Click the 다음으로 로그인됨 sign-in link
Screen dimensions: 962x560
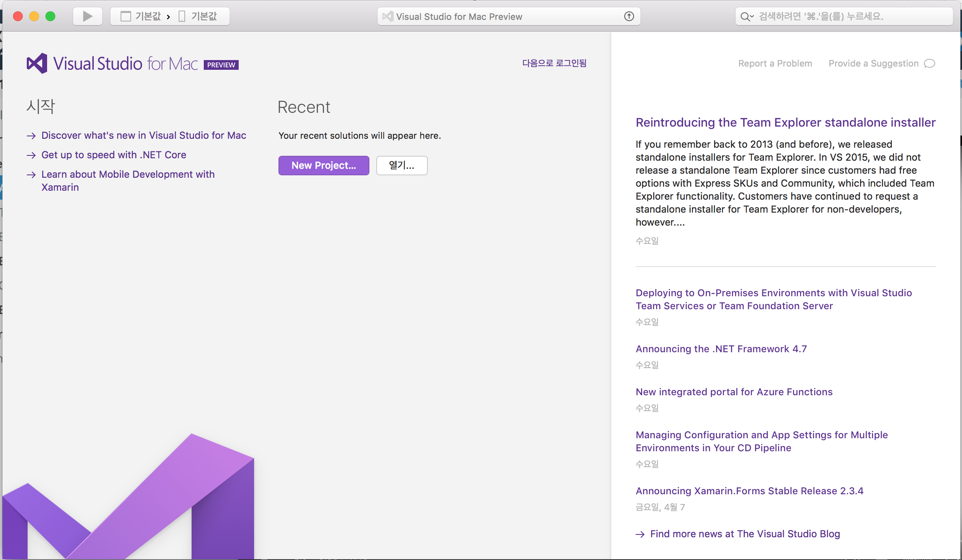554,63
